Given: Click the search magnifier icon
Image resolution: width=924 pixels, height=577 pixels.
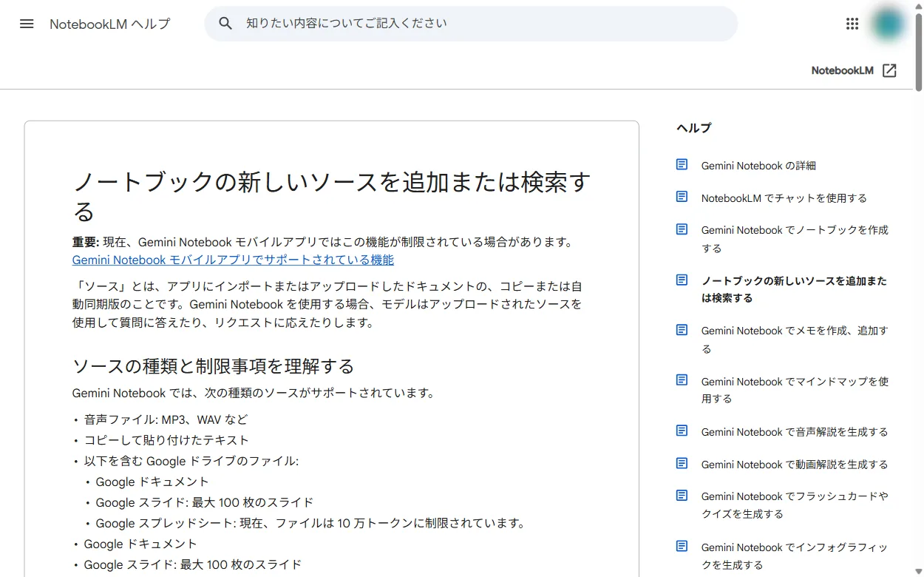Looking at the screenshot, I should point(226,24).
